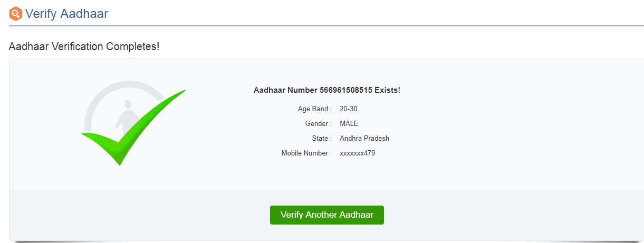Click the green checkmark verification icon
644x243 pixels.
coord(133,128)
